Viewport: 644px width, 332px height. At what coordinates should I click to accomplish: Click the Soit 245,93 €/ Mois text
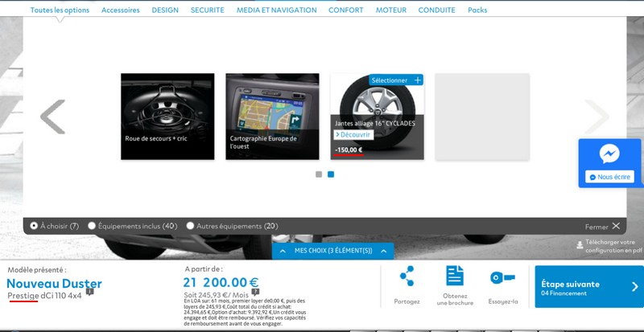(217, 295)
